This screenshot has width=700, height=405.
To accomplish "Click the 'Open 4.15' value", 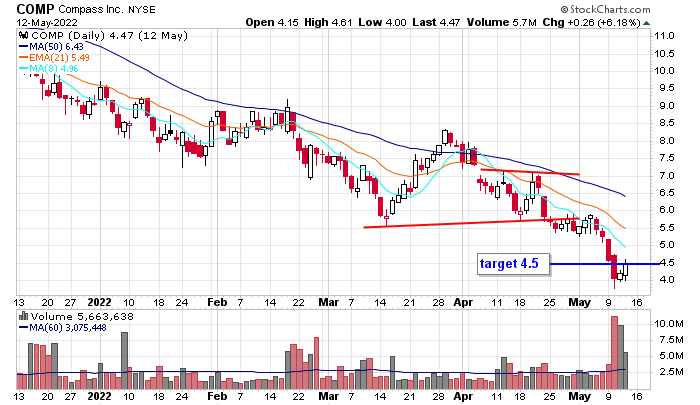I will click(272, 22).
